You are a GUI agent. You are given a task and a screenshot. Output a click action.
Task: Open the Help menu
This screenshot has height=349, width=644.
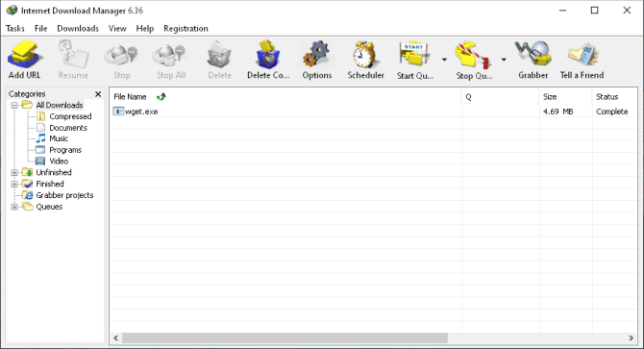click(144, 28)
